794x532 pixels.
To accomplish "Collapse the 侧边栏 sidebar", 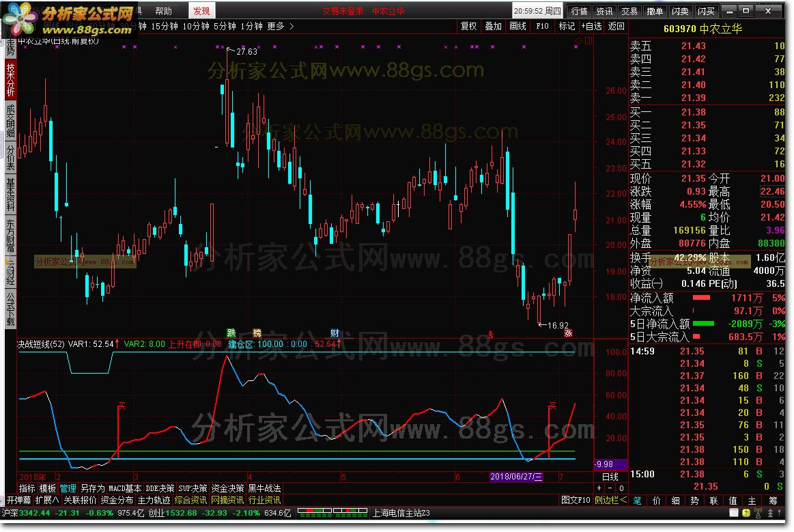I will click(x=610, y=500).
